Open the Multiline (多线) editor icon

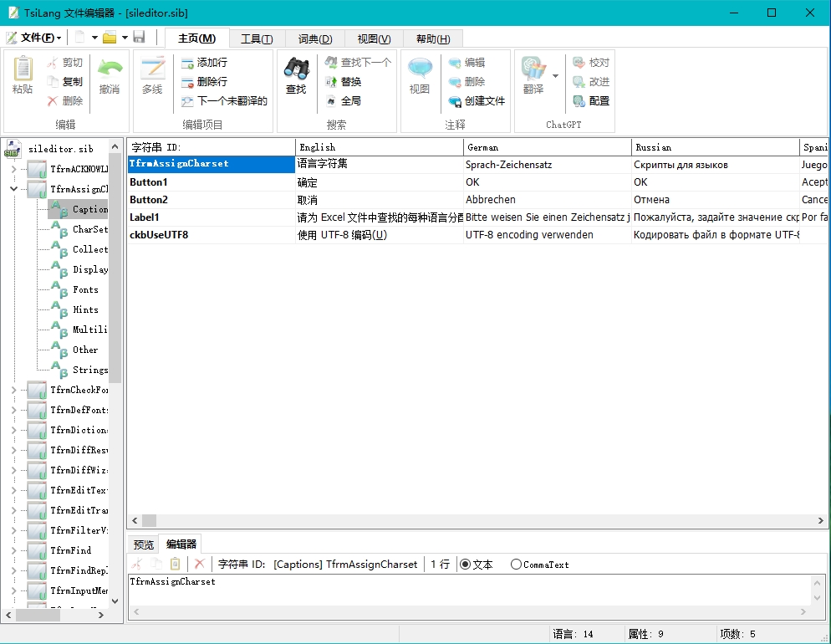[x=153, y=69]
